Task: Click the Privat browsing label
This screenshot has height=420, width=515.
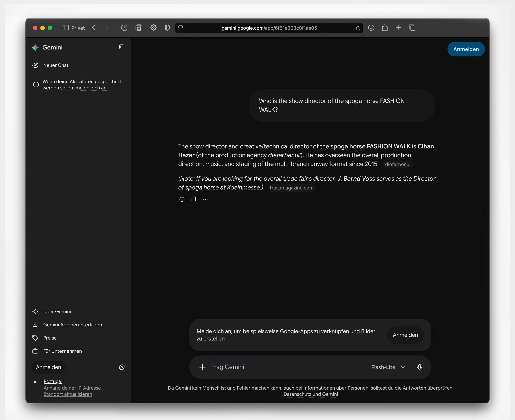Action: tap(78, 28)
